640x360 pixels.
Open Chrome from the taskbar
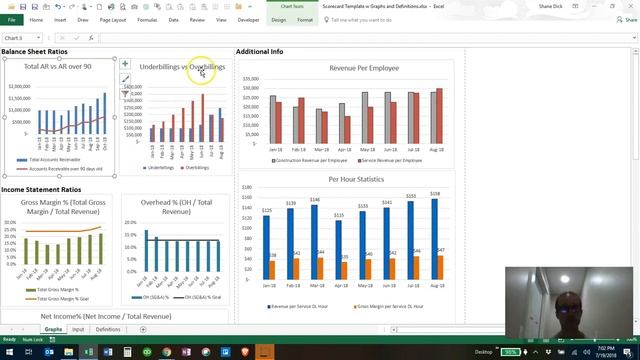(167, 352)
